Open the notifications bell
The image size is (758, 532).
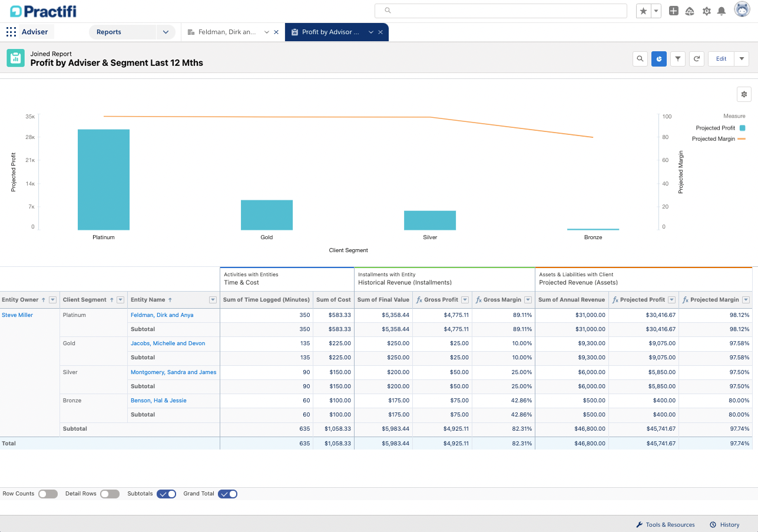tap(721, 11)
